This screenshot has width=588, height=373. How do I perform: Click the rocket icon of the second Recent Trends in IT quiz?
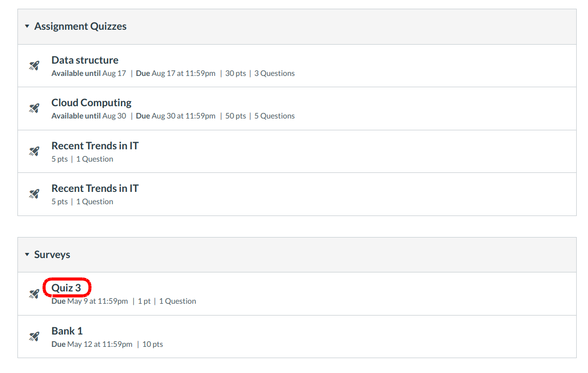34,194
